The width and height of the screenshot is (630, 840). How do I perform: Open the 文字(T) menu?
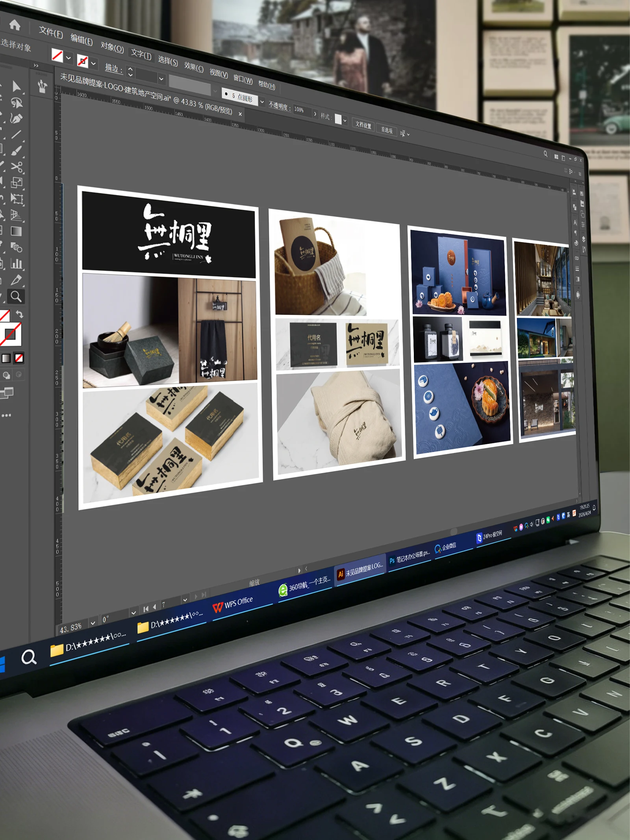pos(141,54)
